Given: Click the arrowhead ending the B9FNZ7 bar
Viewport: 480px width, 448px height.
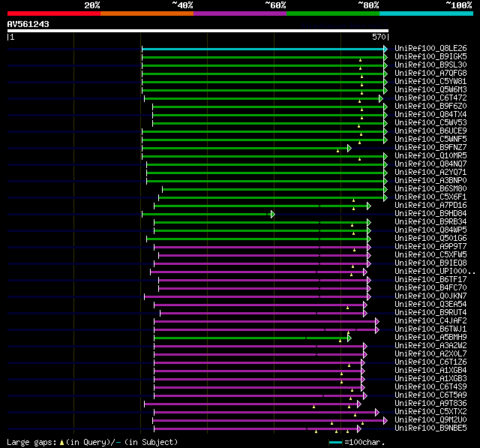Looking at the screenshot, I should [349, 149].
